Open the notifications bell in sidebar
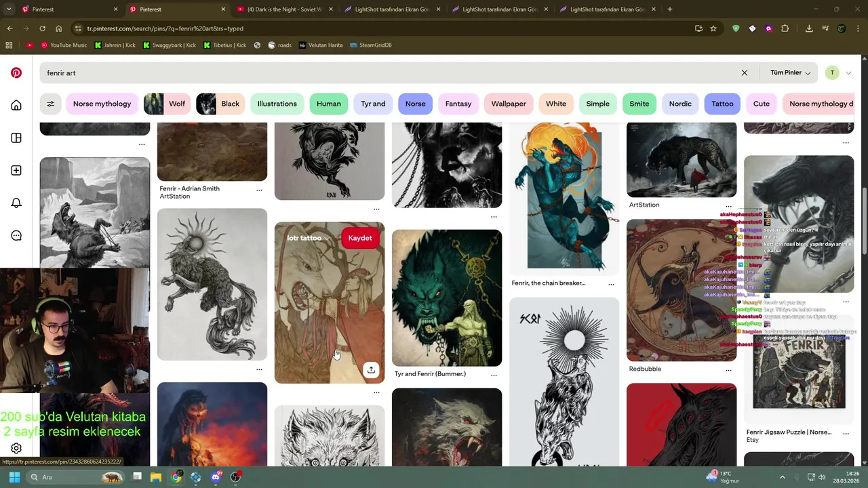The image size is (868, 488). pyautogui.click(x=16, y=203)
